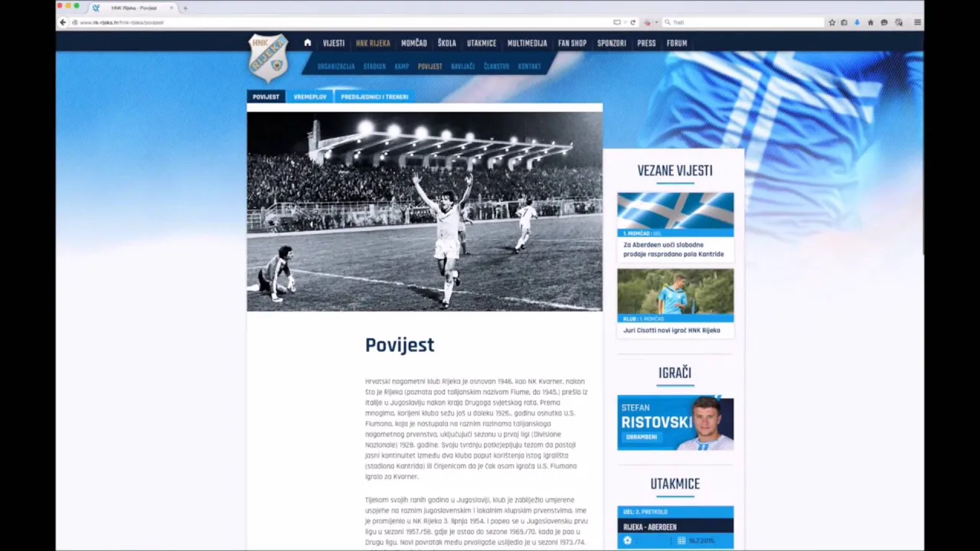Screen dimensions: 980x551
Task: Click the VEZANE VIJESTI section heading
Action: tap(675, 171)
